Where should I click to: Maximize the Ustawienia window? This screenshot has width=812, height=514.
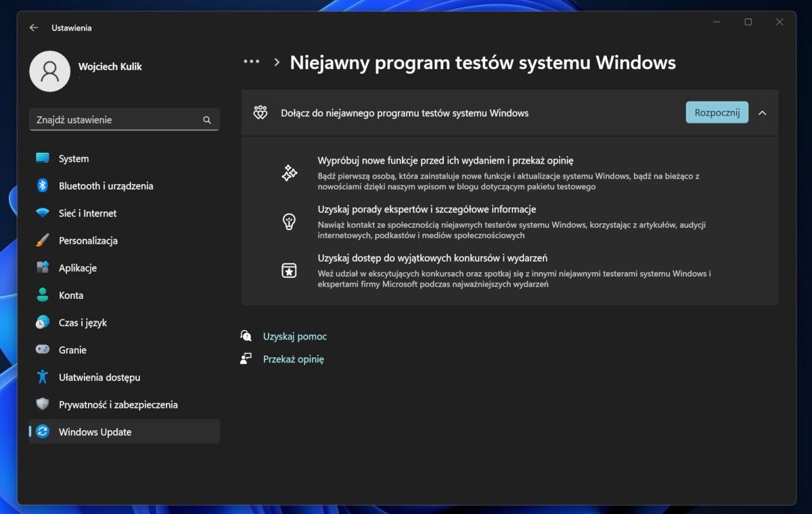coord(748,22)
